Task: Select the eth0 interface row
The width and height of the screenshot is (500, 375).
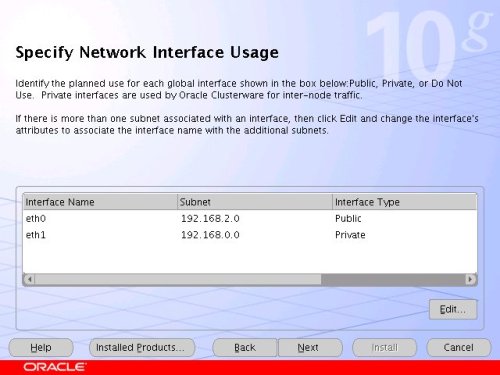Action: click(250, 219)
